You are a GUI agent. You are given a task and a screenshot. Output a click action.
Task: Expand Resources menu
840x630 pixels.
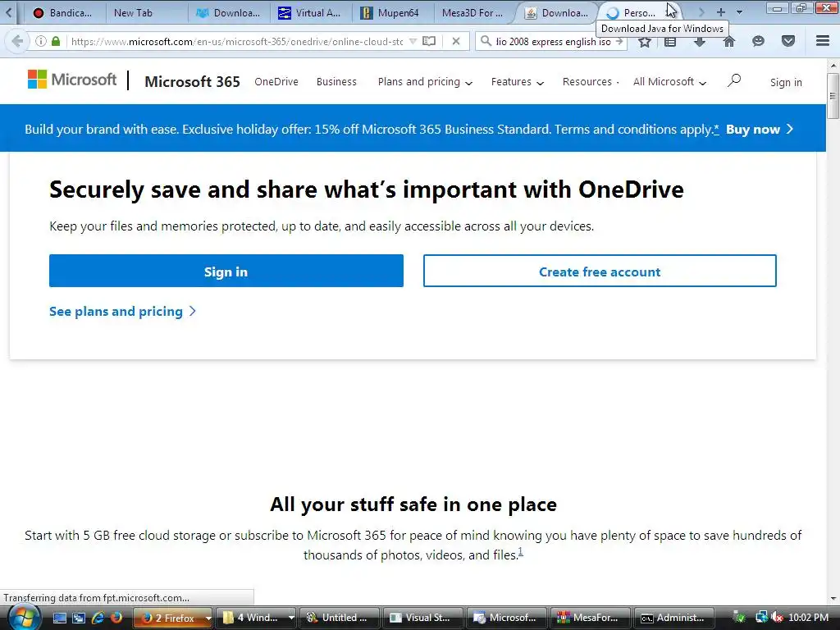pyautogui.click(x=591, y=82)
